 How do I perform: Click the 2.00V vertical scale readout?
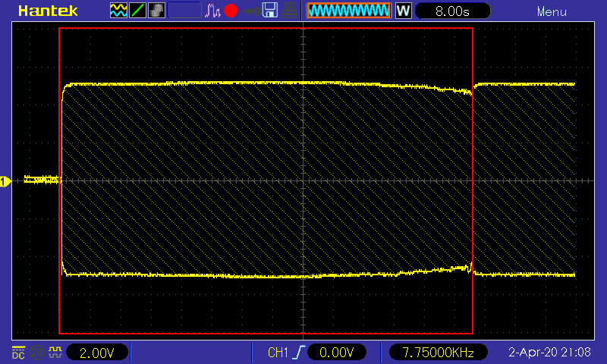[x=97, y=353]
